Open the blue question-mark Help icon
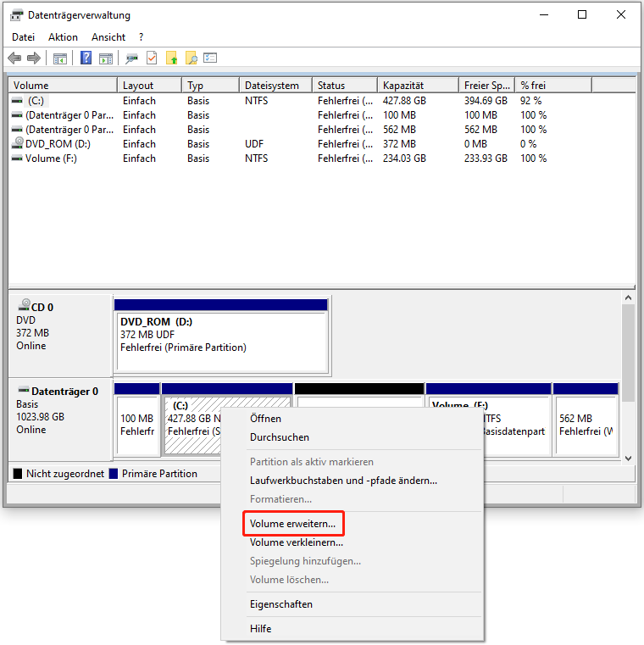The width and height of the screenshot is (644, 645). click(x=86, y=58)
